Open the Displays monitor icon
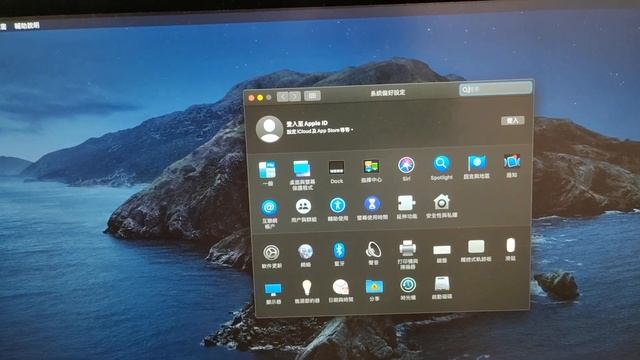640x360 pixels. point(273,290)
